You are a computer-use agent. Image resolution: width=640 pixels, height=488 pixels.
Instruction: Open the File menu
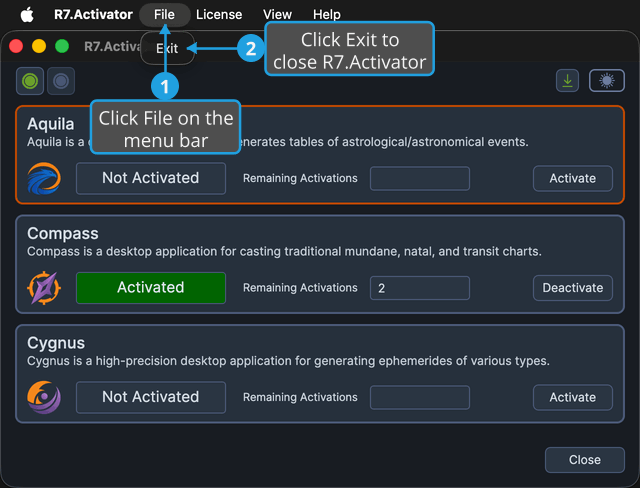pyautogui.click(x=164, y=15)
